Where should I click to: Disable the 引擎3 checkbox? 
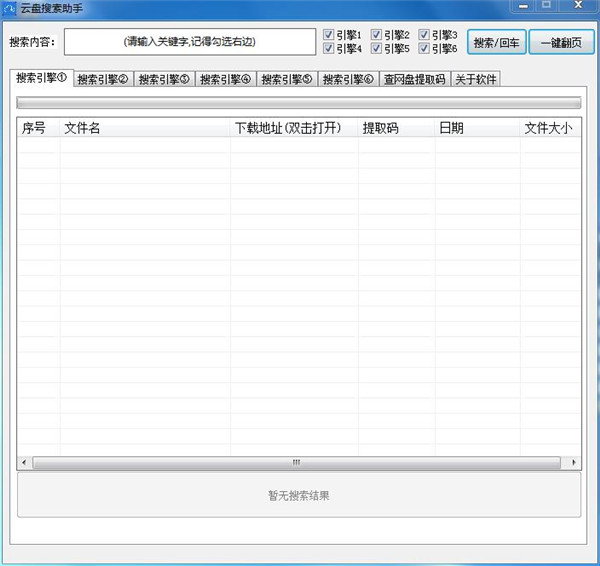425,35
